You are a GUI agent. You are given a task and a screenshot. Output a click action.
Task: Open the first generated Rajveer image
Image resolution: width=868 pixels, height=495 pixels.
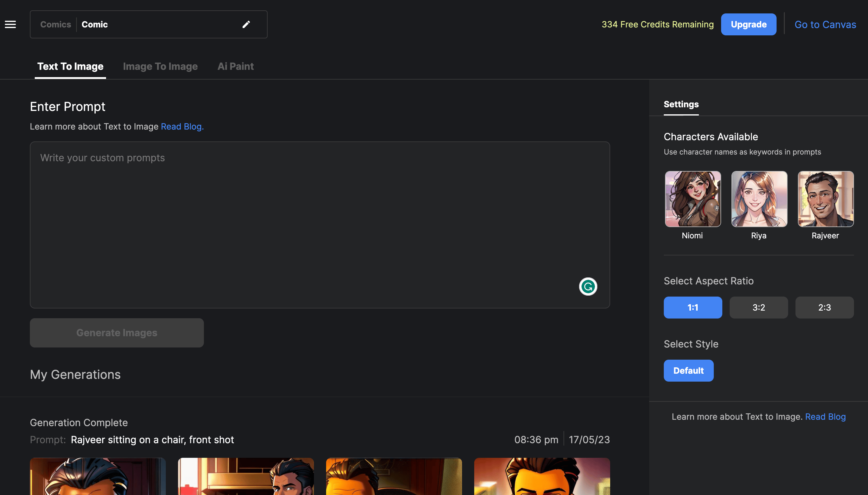98,476
